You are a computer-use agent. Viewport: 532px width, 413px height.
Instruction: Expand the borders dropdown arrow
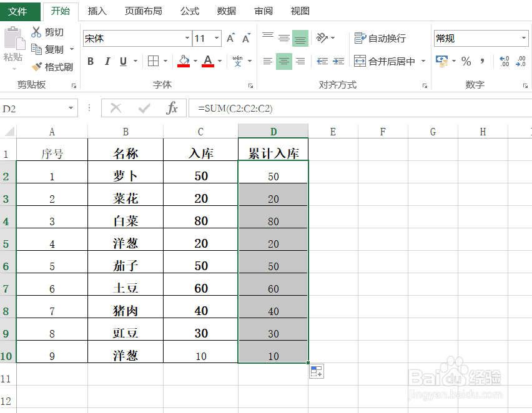click(x=165, y=61)
